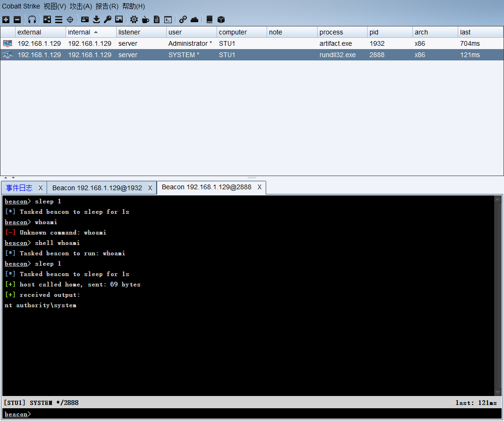
Task: Open the downloaded files icon
Action: tap(96, 20)
